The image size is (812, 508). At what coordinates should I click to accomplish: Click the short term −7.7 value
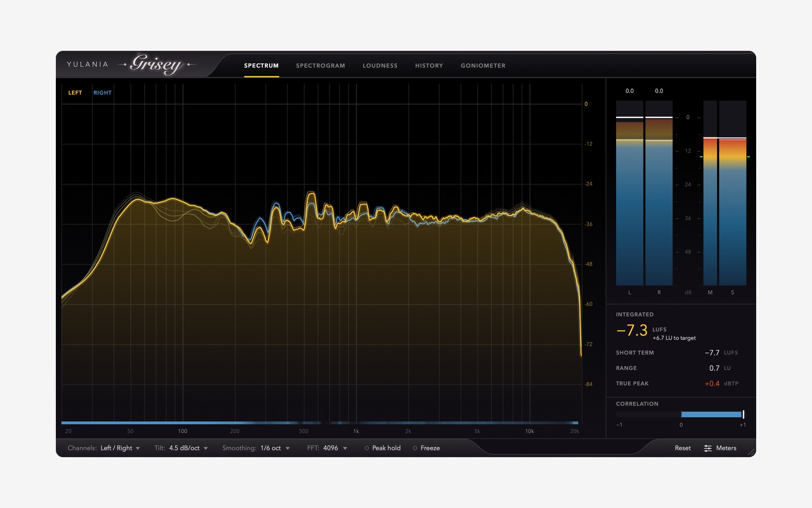pos(712,353)
